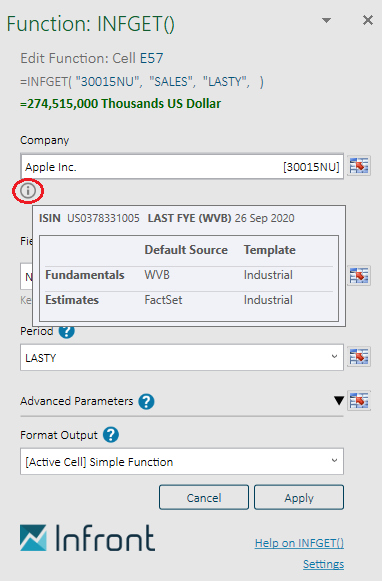Click the WVB fundamentals source
Screen dimensions: 382x581
pos(157,275)
